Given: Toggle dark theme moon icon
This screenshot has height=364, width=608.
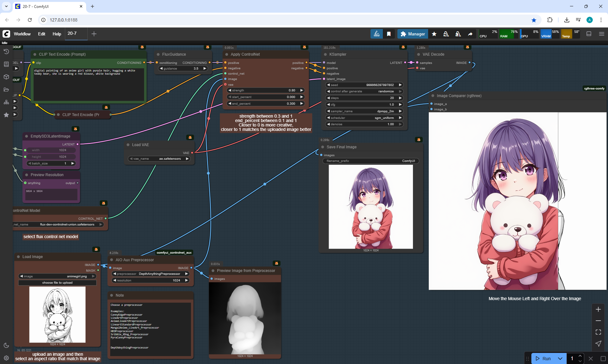Looking at the screenshot, I should coord(6,345).
